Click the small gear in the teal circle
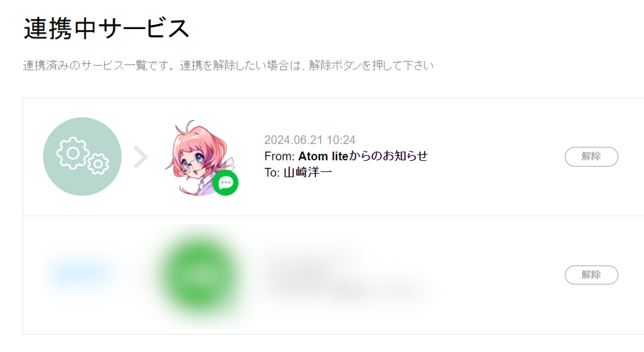The image size is (644, 352). click(98, 164)
